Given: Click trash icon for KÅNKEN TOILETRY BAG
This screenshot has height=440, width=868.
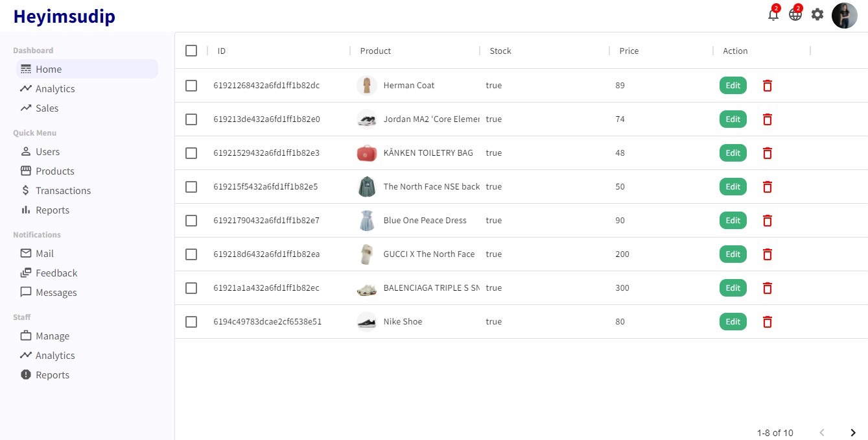Looking at the screenshot, I should click(x=768, y=153).
